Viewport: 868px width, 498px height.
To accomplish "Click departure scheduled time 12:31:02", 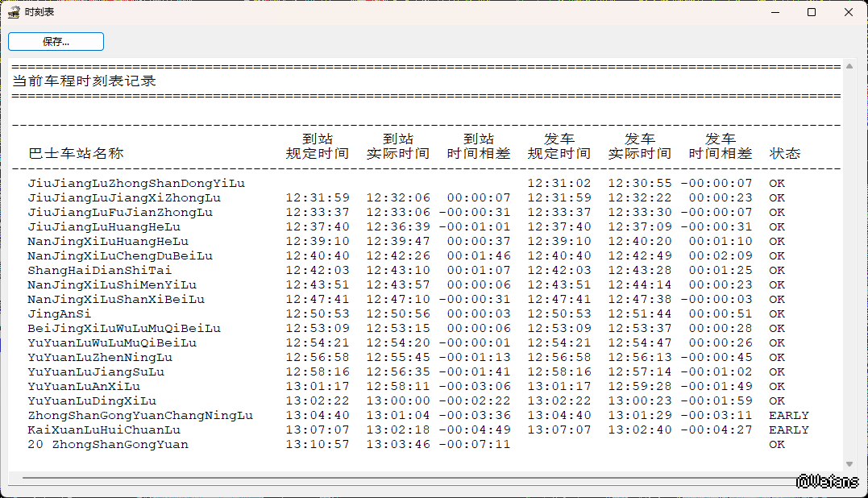I will point(559,183).
